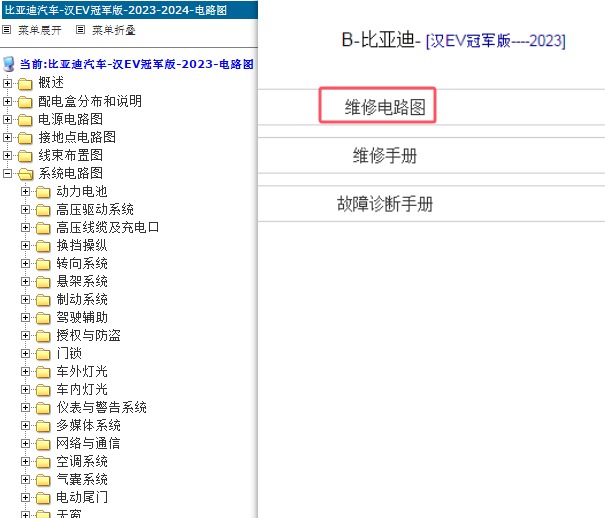The image size is (605, 518).
Task: Click the folder icon for 门锁
Action: [43, 354]
